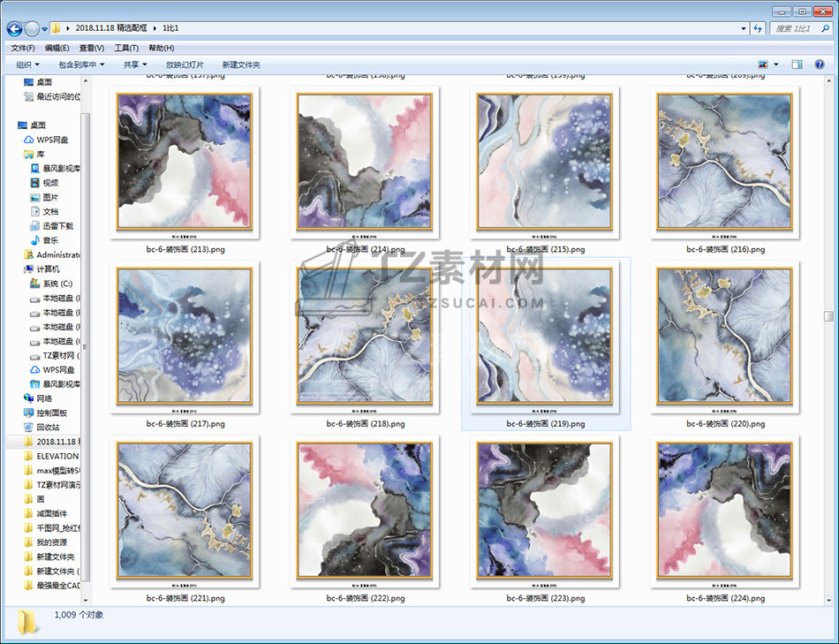This screenshot has width=839, height=644.
Task: Open the 编辑(E) menu
Action: [57, 49]
